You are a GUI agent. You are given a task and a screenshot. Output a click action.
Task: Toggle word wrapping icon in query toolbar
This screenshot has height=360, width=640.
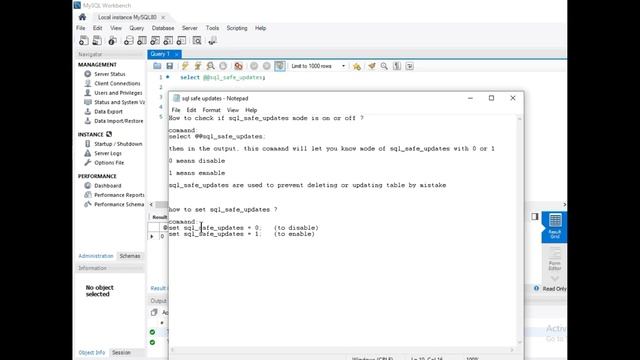[x=409, y=66]
